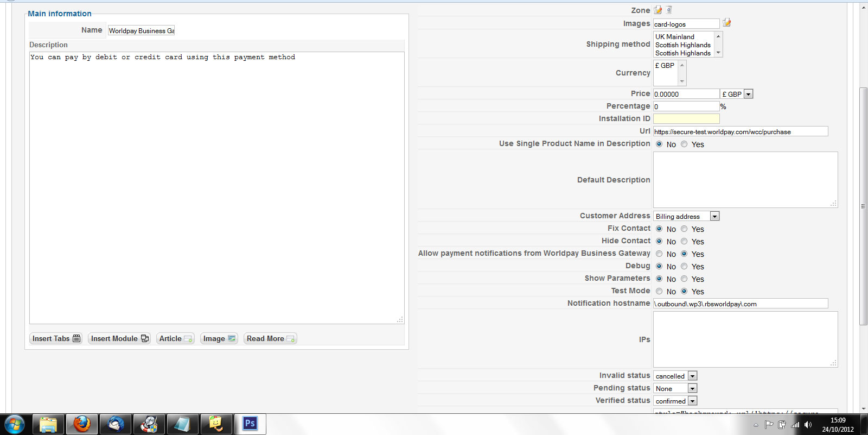The height and width of the screenshot is (435, 868).
Task: Open the network signal tray icon
Action: point(795,425)
